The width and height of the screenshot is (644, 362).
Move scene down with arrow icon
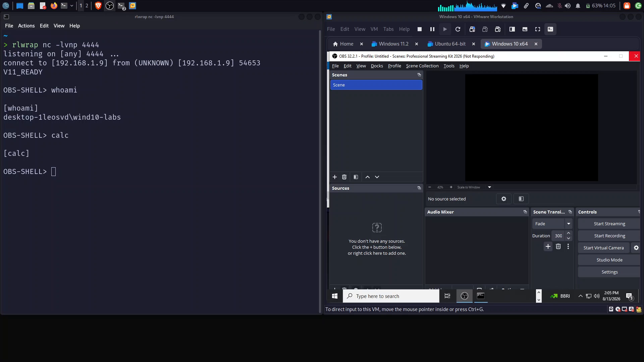tap(377, 177)
